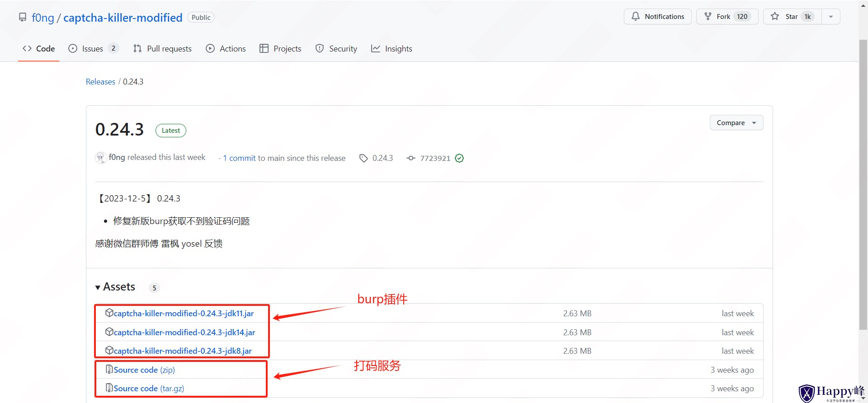Click the Issues count badge 2
This screenshot has width=868, height=403.
coord(113,48)
